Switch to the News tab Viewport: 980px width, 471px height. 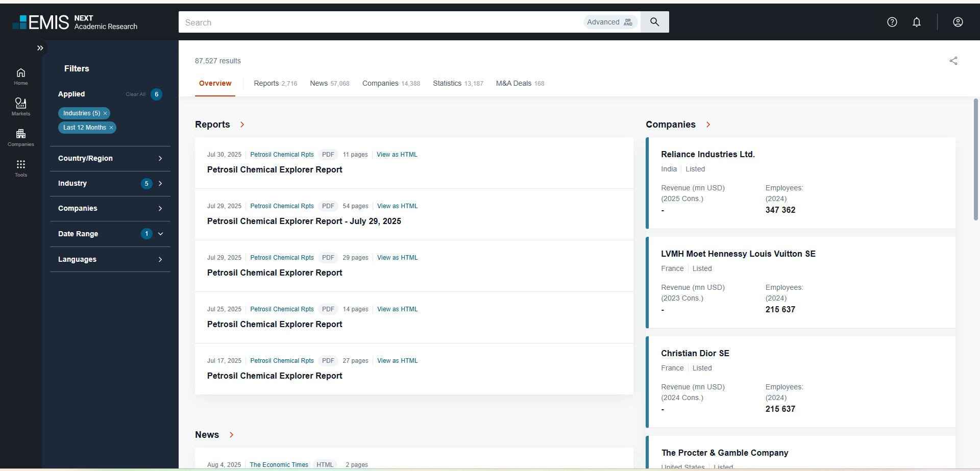[x=318, y=83]
